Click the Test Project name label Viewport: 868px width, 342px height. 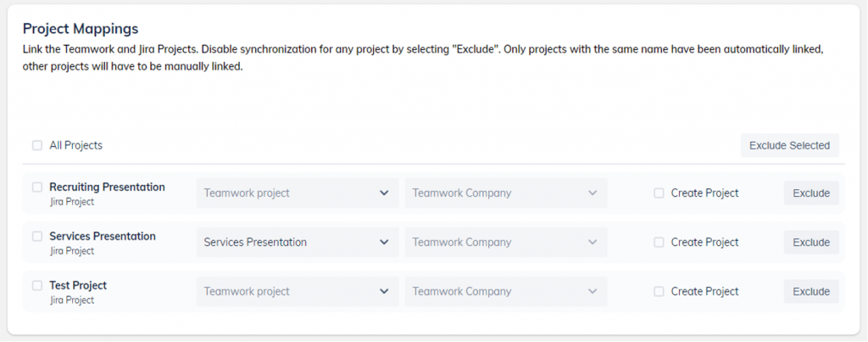(78, 285)
